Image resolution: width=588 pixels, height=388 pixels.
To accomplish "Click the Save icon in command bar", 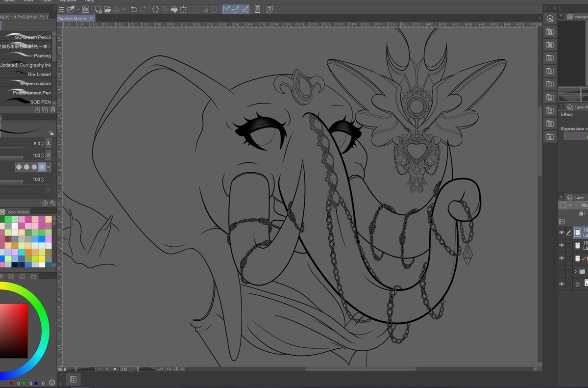I will point(116,9).
